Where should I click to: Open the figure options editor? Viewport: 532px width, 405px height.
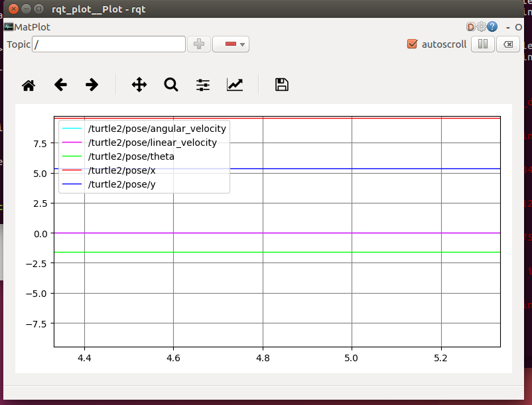coord(234,85)
